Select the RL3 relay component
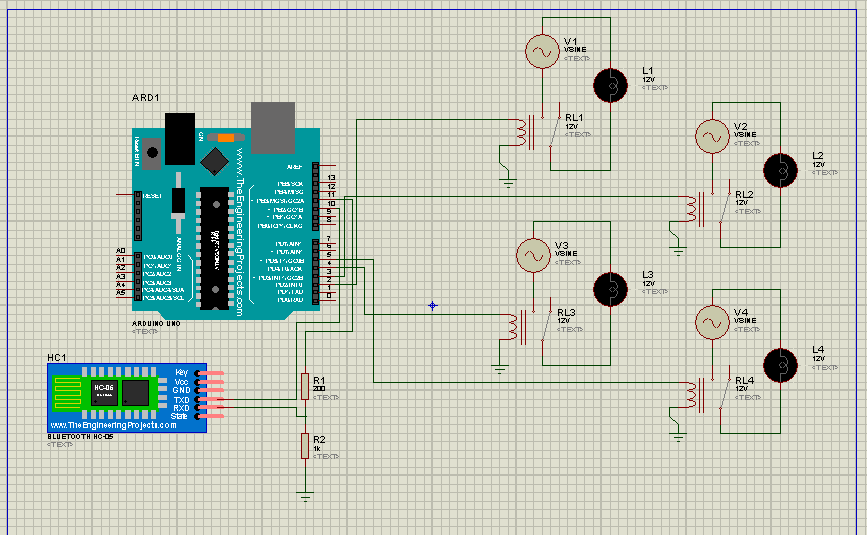The height and width of the screenshot is (535, 867). [531, 326]
